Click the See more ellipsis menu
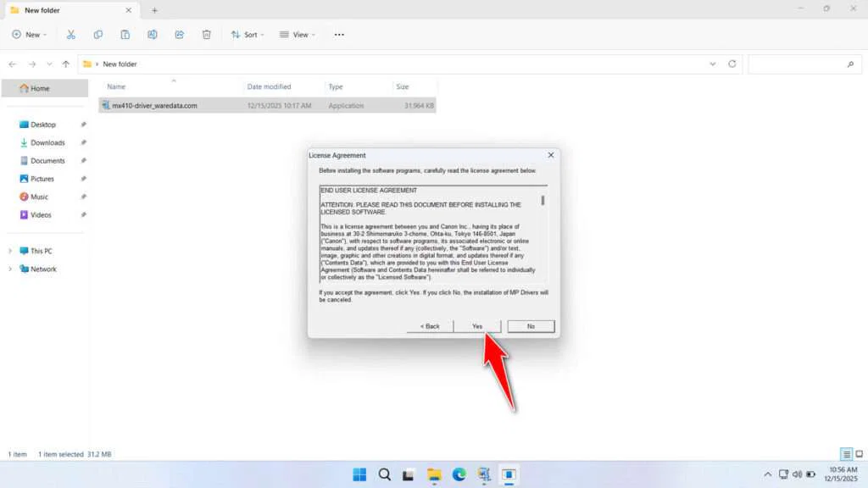Image resolution: width=868 pixels, height=488 pixels. pyautogui.click(x=338, y=35)
